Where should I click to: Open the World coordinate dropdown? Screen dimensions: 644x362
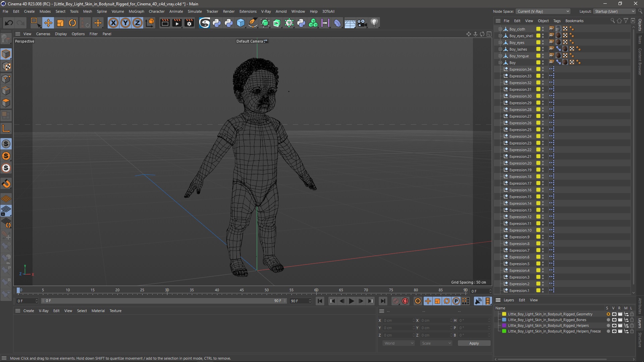pos(398,343)
